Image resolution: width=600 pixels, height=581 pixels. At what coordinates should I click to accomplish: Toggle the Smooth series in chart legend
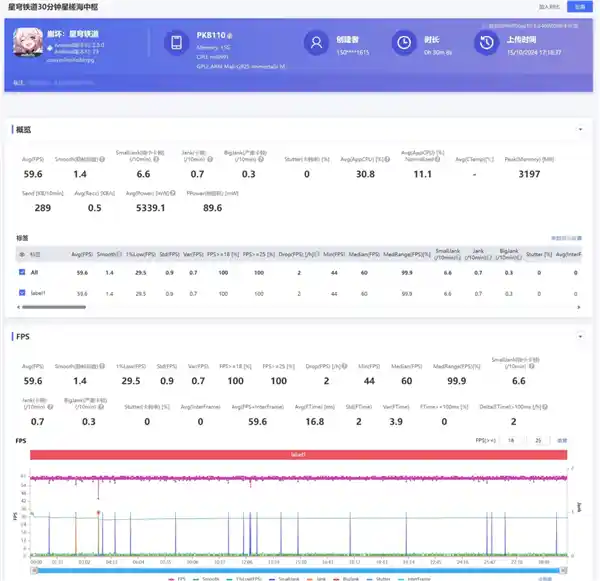coord(206,579)
